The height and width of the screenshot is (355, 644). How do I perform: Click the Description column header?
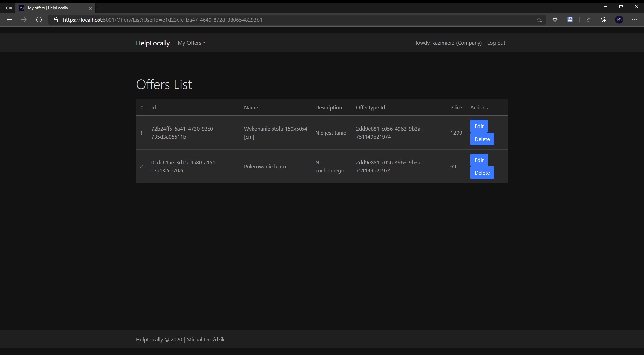(329, 107)
